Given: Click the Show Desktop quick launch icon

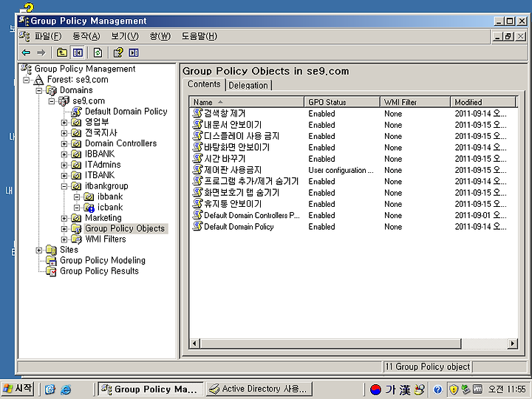Looking at the screenshot, I should point(50,389).
